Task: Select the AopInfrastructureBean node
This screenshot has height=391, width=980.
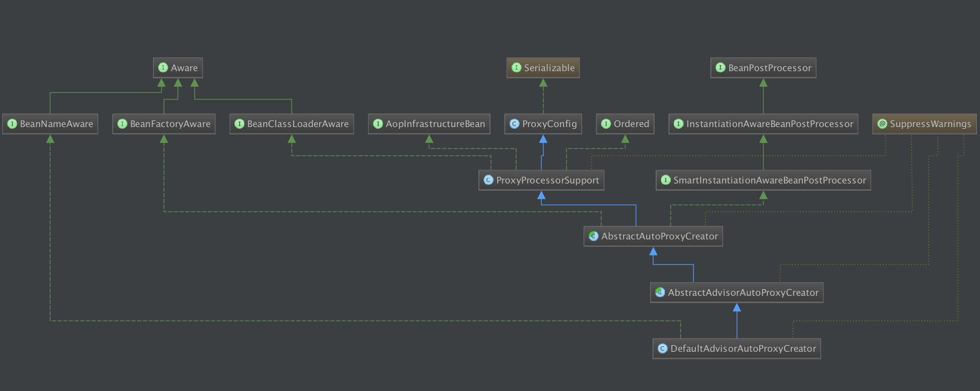Action: point(429,124)
